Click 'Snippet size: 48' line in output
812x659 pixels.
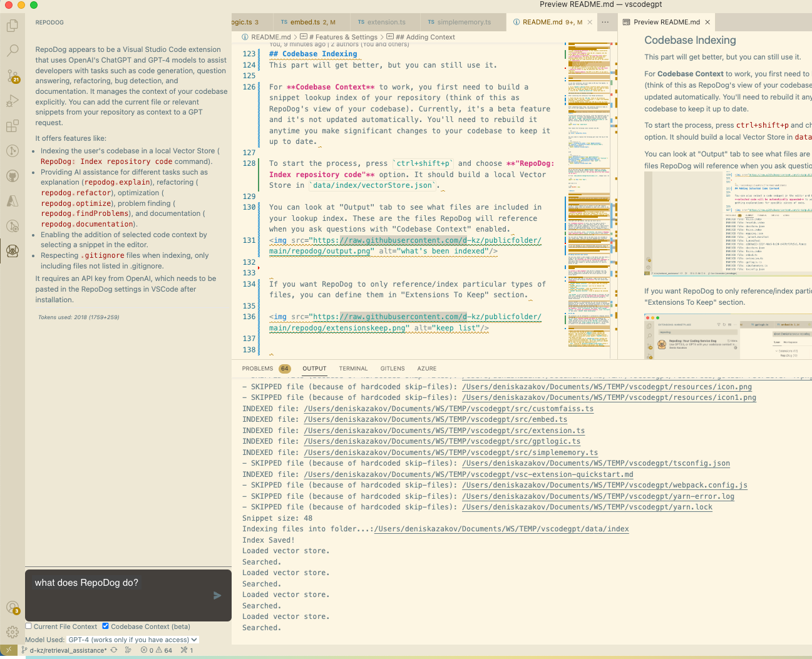[277, 518]
